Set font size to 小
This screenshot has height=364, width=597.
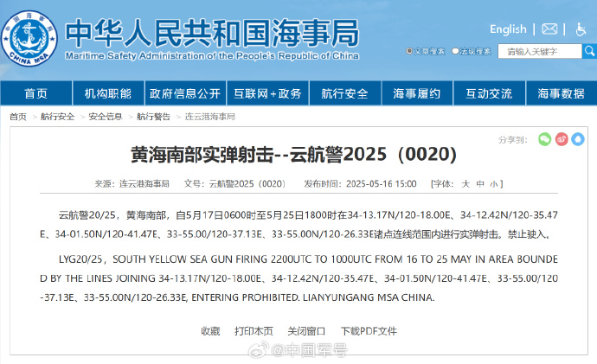494,184
